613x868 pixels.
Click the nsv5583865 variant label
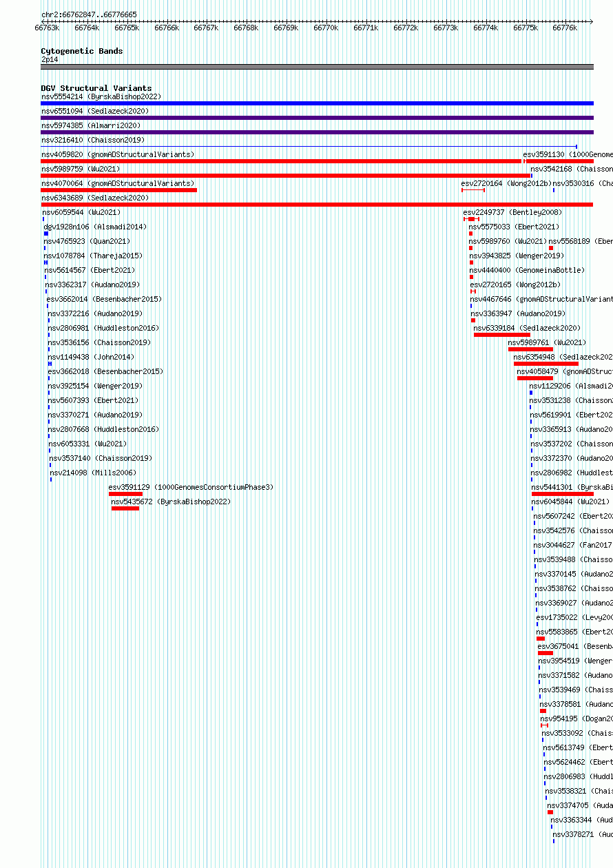574,632
